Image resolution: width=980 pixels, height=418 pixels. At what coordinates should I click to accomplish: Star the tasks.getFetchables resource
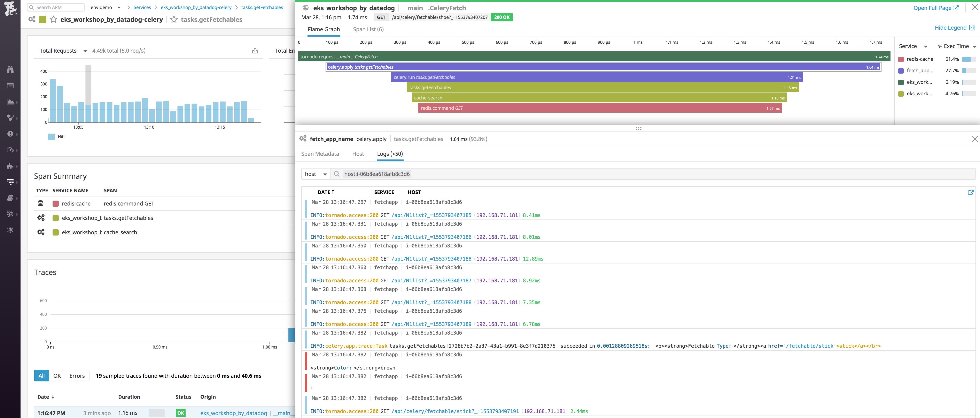tap(173, 19)
